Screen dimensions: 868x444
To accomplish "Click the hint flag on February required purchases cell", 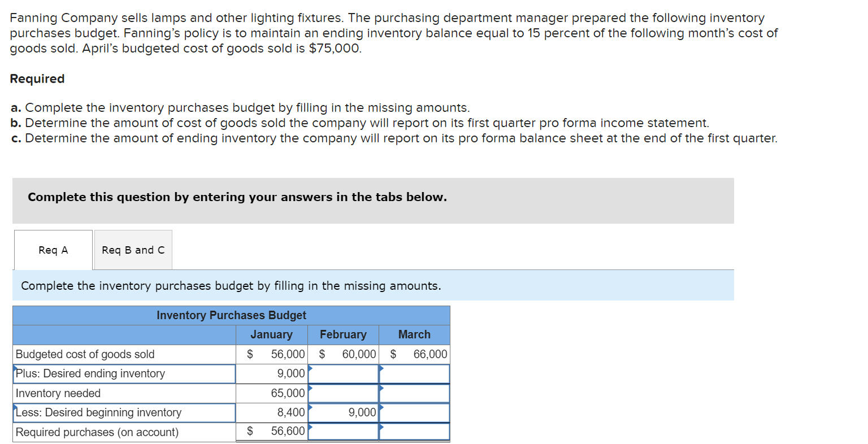I will pos(310,426).
